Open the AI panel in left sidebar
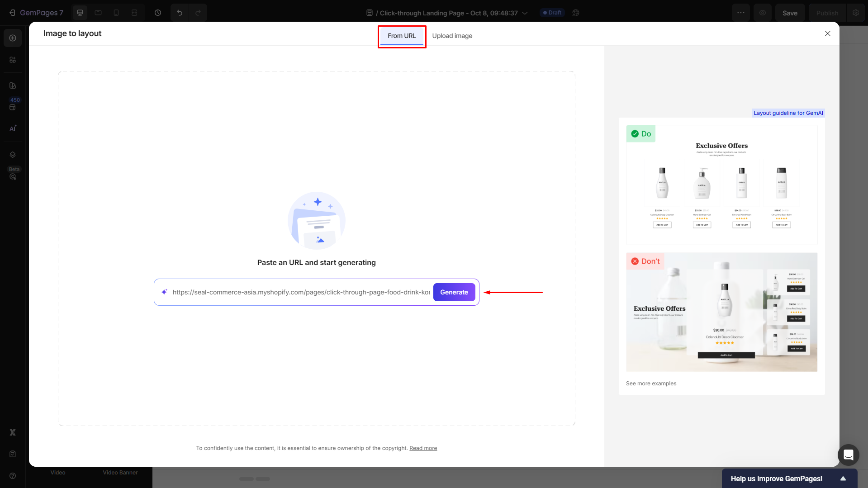 coord(13,128)
